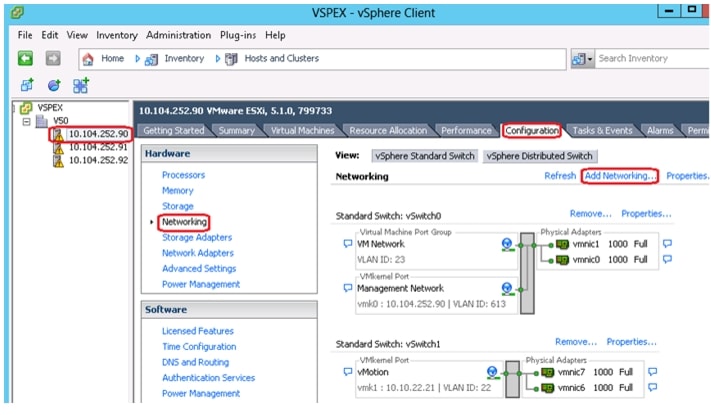The image size is (711, 415).
Task: Open Memory hardware settings
Action: pyautogui.click(x=177, y=191)
